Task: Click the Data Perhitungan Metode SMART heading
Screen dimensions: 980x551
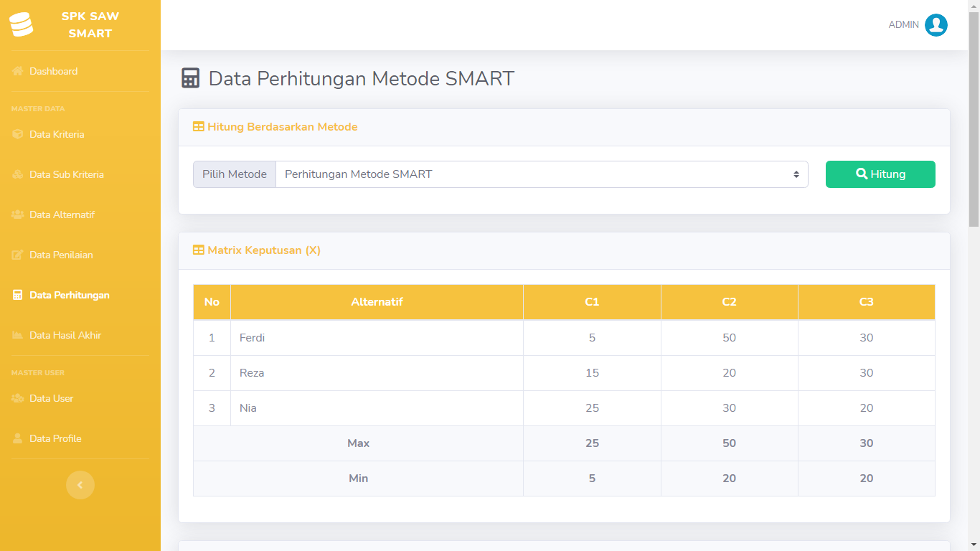Action: click(x=362, y=78)
